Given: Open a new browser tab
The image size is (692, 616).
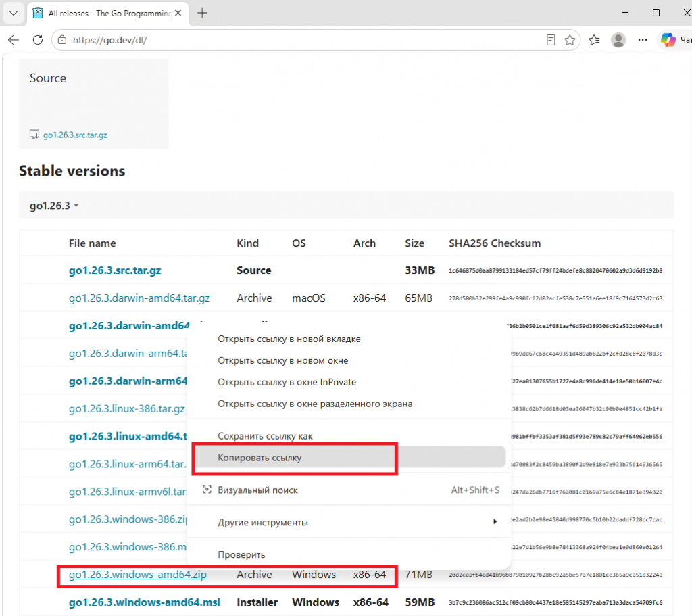Looking at the screenshot, I should (x=202, y=14).
